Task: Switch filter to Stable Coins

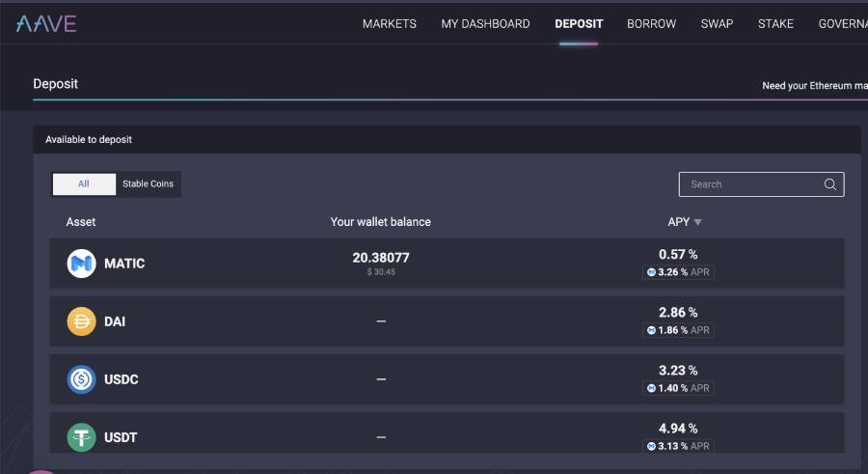Action: pos(148,184)
